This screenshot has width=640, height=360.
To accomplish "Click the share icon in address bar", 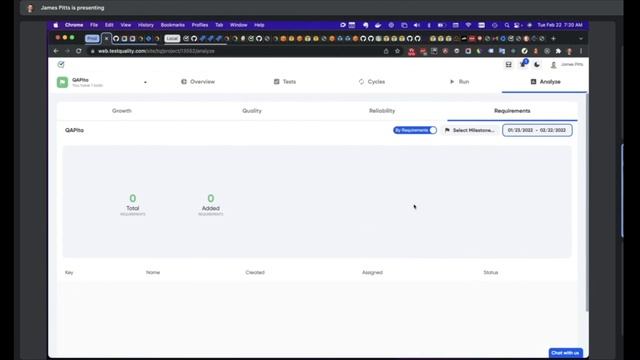I will point(386,51).
